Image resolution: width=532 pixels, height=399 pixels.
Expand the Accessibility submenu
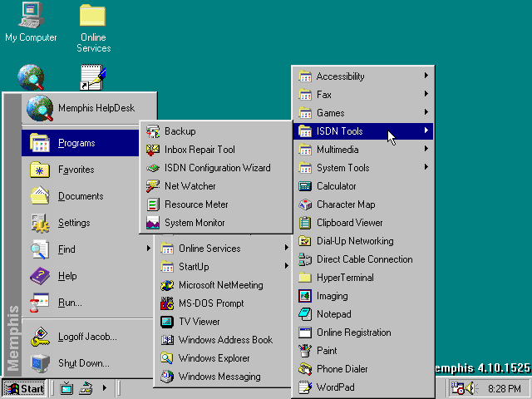363,76
